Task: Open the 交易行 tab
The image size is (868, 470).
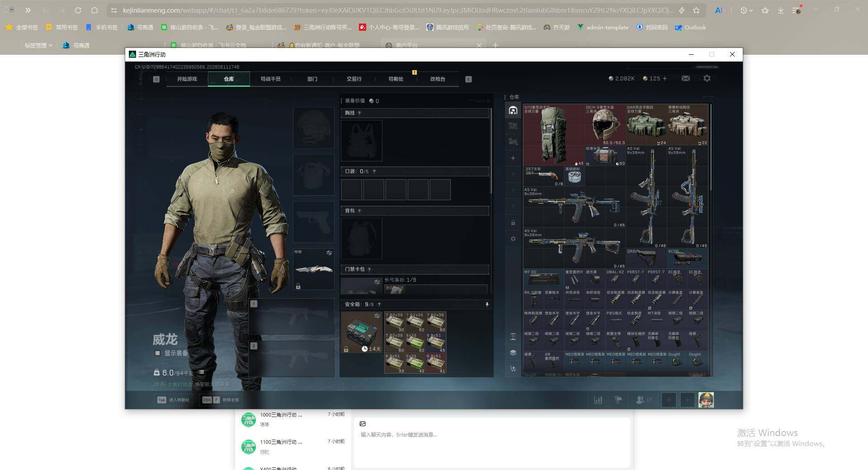Action: click(x=354, y=79)
